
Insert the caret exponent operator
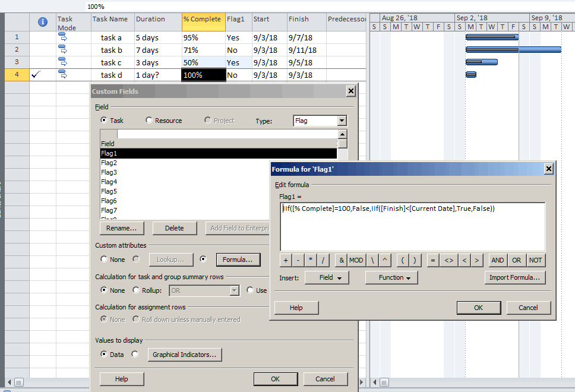(x=385, y=260)
